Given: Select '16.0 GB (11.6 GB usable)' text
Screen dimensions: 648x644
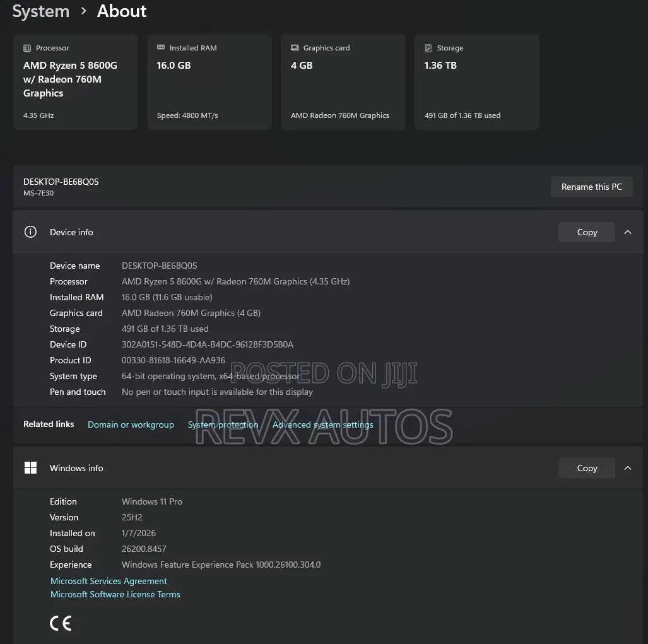Looking at the screenshot, I should coord(167,297).
